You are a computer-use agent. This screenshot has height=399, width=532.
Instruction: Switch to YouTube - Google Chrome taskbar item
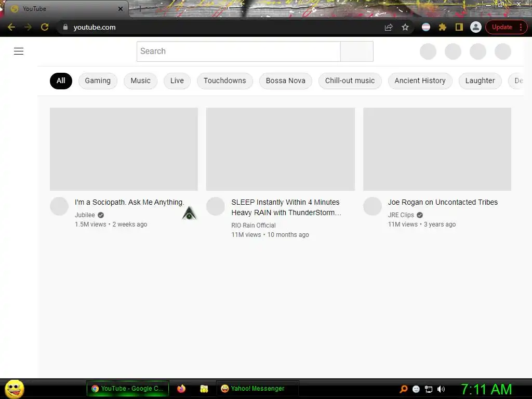coord(128,389)
